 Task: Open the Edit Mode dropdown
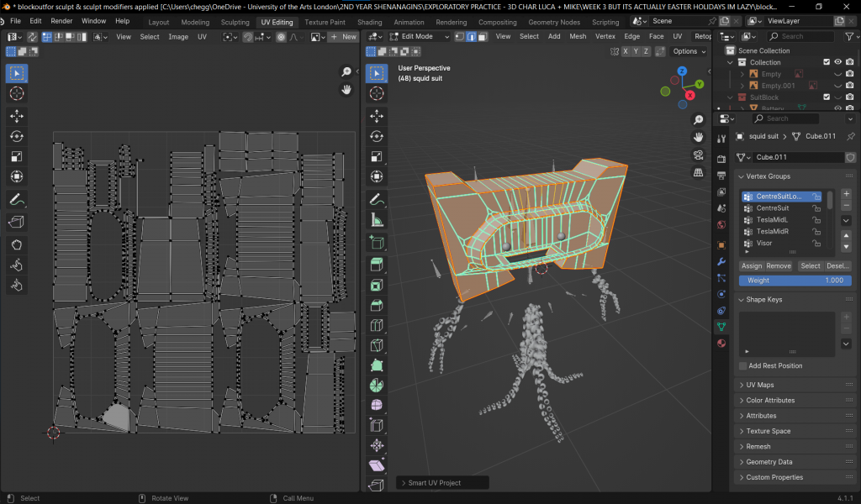[419, 37]
